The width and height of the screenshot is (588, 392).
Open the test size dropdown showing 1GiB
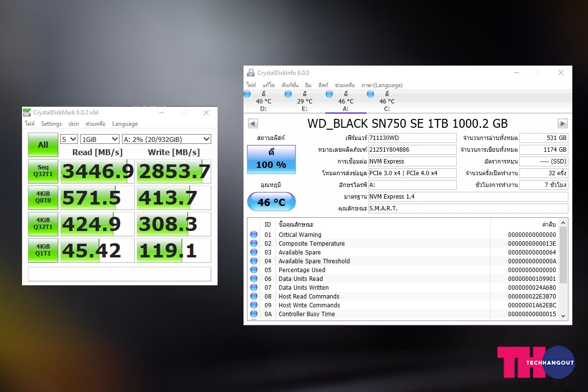point(100,139)
